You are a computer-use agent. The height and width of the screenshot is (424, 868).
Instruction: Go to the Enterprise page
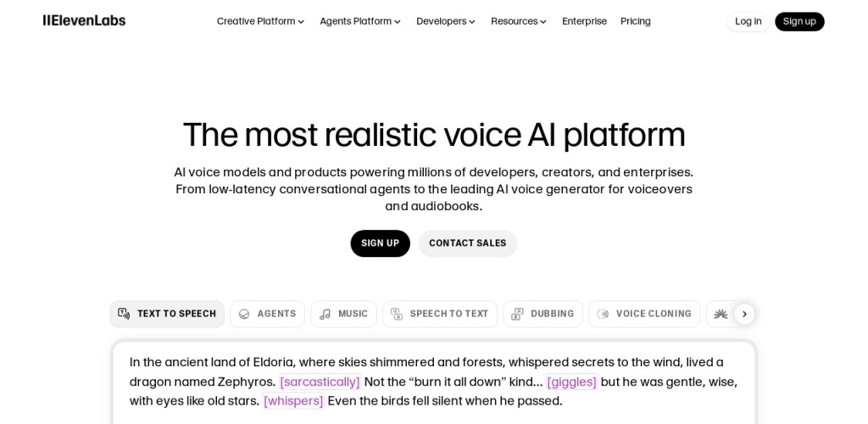[x=584, y=21]
